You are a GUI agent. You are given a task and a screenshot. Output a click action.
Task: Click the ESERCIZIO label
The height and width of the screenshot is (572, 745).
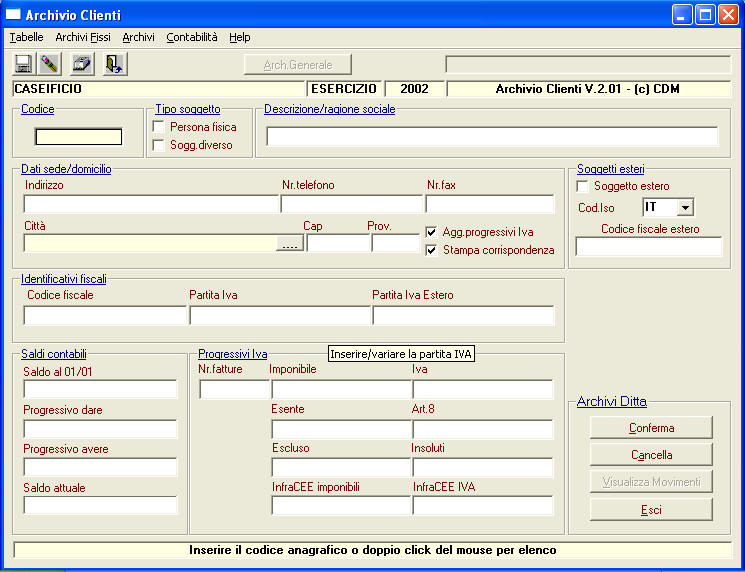pos(344,89)
